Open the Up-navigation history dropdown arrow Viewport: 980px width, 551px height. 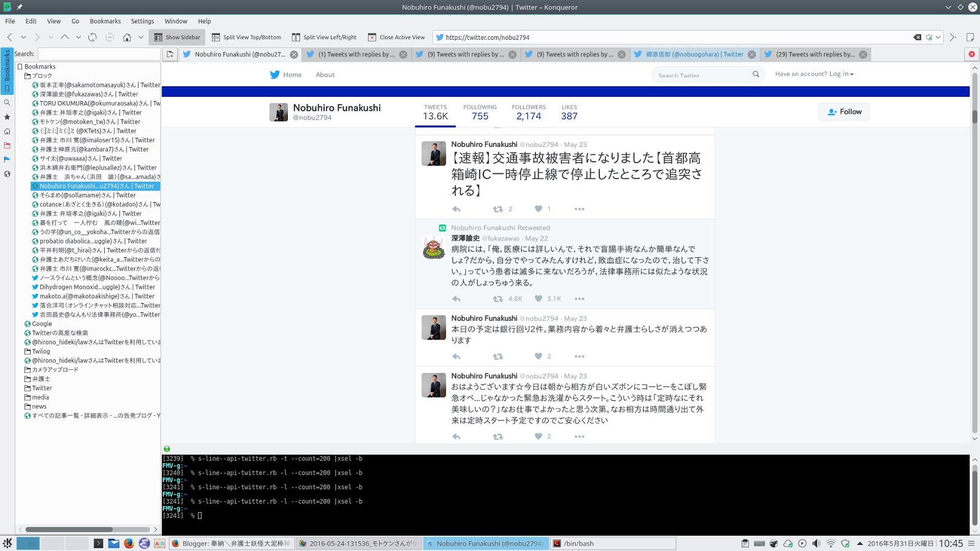click(x=78, y=37)
